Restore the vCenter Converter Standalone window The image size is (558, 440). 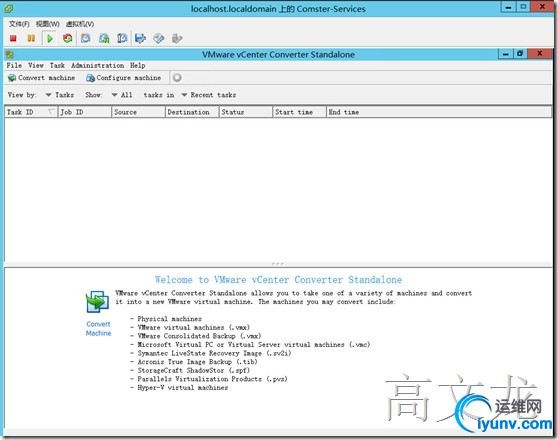(520, 54)
